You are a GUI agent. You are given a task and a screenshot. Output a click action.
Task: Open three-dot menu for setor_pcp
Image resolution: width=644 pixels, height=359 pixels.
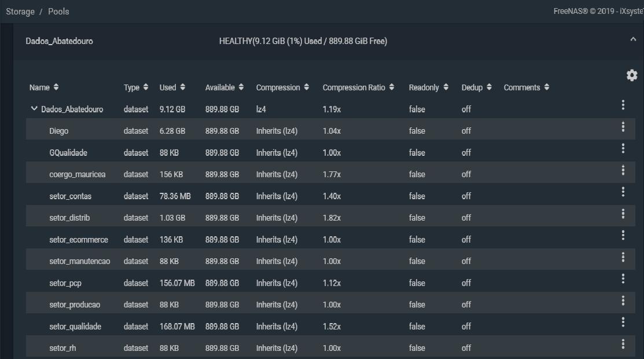pos(623,279)
